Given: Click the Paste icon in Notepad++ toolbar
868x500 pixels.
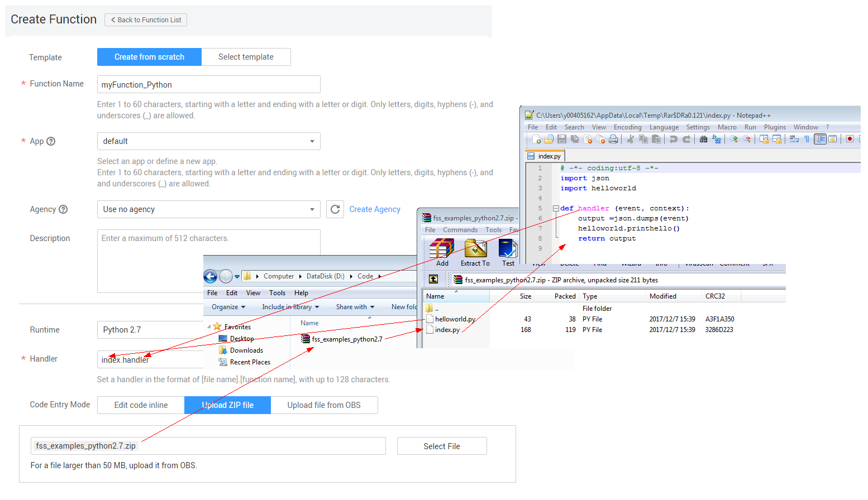Looking at the screenshot, I should point(656,139).
